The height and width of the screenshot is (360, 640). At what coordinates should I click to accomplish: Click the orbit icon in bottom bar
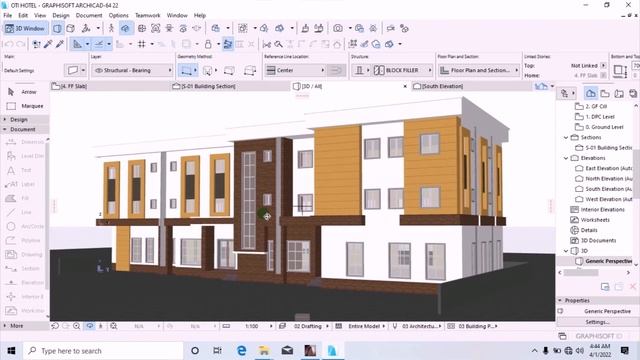(89, 326)
